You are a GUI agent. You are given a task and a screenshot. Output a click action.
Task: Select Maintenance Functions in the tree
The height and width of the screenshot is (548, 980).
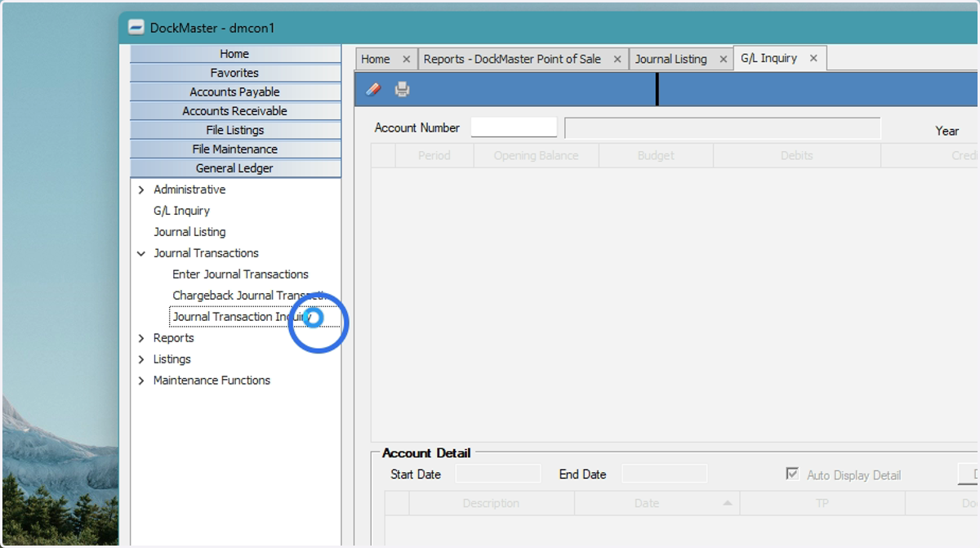(212, 381)
